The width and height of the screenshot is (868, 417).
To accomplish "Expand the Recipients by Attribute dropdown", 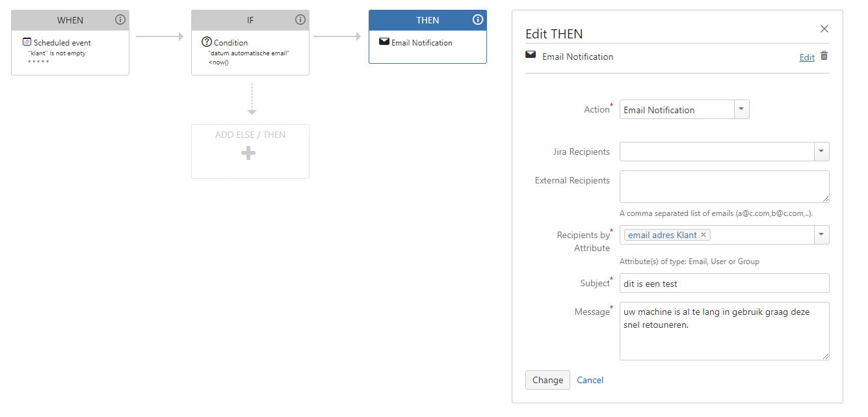I will 822,235.
